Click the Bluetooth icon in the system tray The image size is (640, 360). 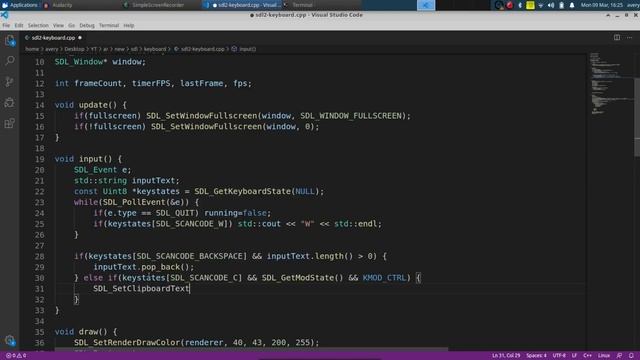[520, 5]
